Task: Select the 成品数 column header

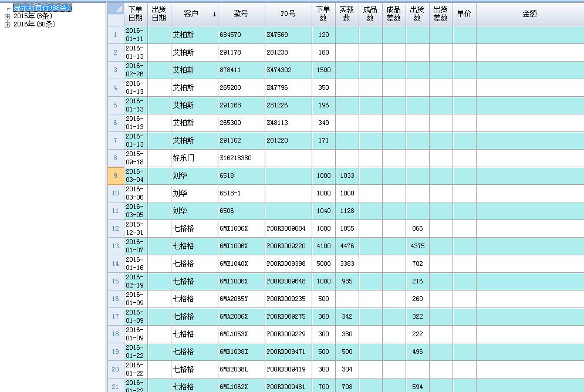Action: pyautogui.click(x=370, y=14)
